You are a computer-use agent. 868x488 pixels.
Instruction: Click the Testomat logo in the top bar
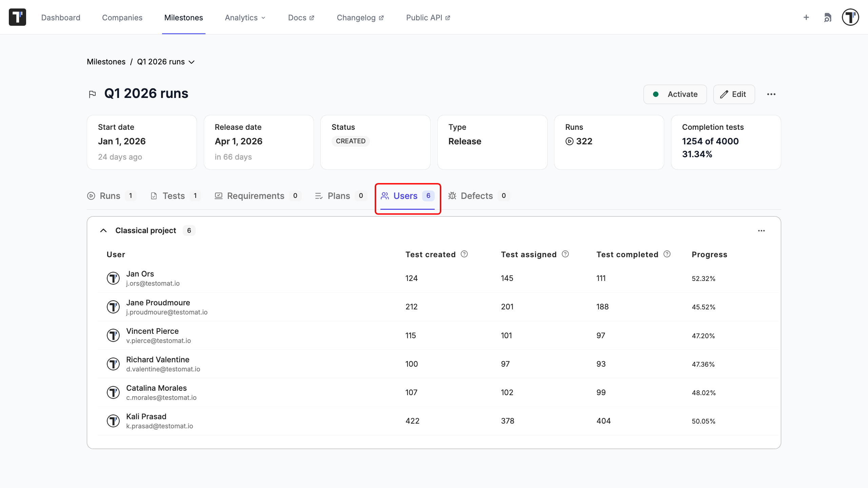[17, 17]
